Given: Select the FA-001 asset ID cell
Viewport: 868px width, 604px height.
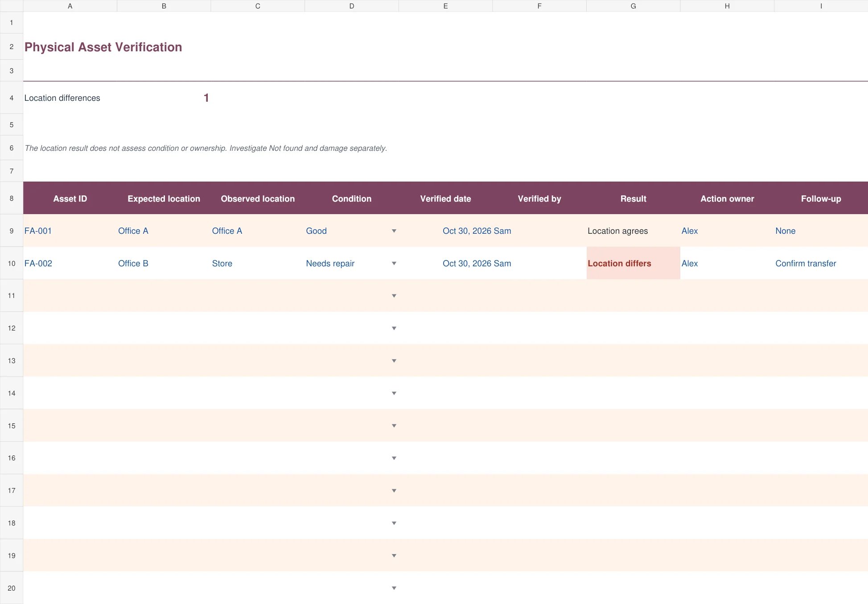Looking at the screenshot, I should 70,231.
